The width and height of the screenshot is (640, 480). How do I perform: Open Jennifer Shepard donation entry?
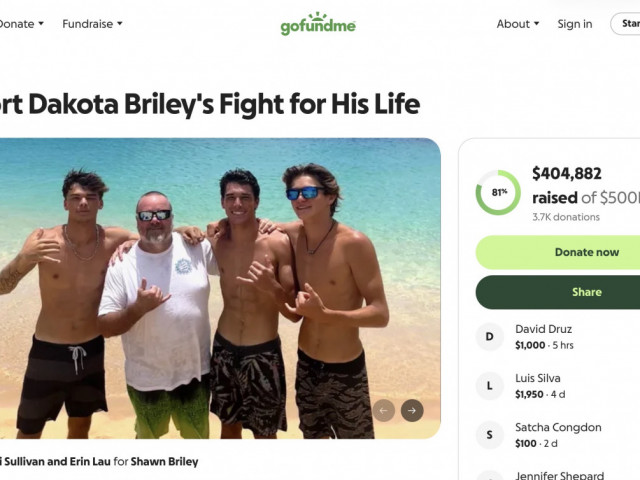click(x=559, y=475)
